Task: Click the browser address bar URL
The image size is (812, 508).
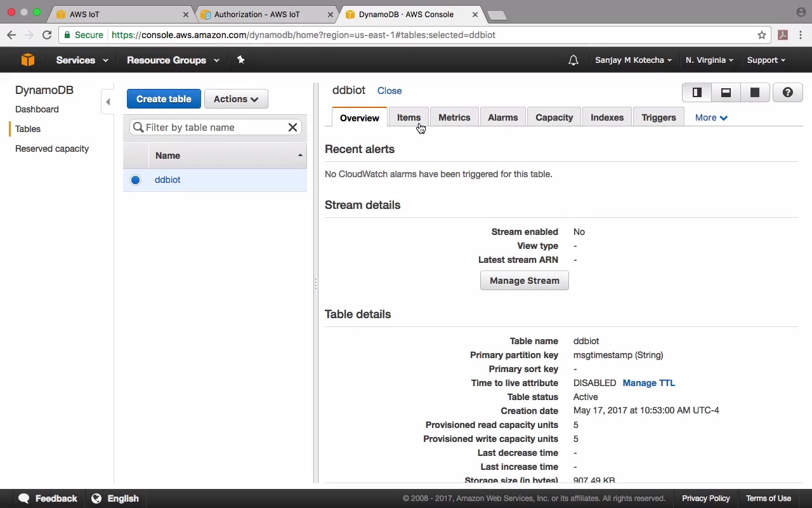Action: [x=303, y=35]
